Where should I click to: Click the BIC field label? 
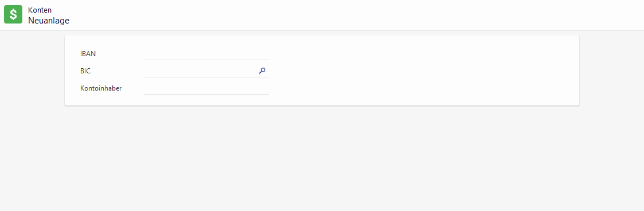[x=85, y=71]
